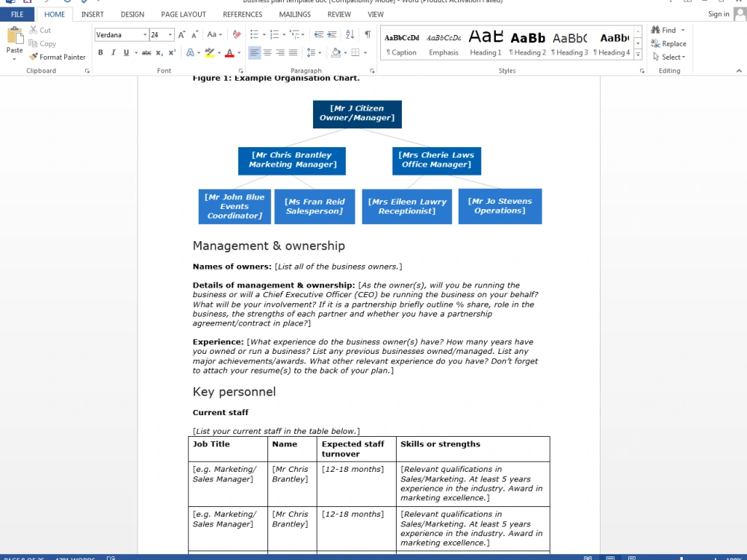Apply the Caption style

(402, 43)
